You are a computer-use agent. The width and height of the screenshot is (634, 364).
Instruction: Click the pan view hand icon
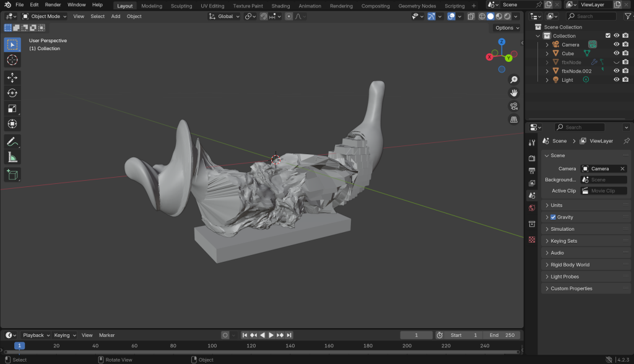(514, 93)
